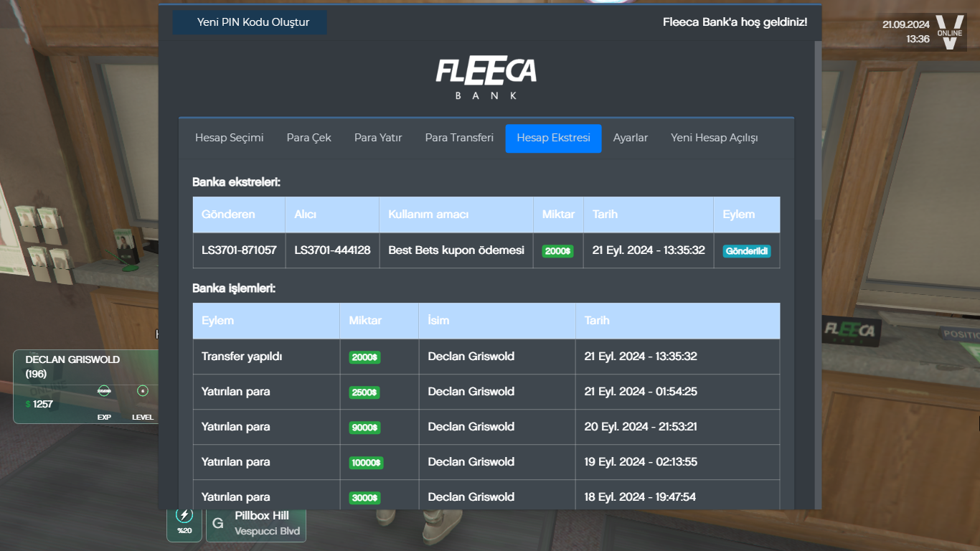Click Yatırılan para in the 3000$ row
The height and width of the screenshot is (551, 980).
coord(236,497)
